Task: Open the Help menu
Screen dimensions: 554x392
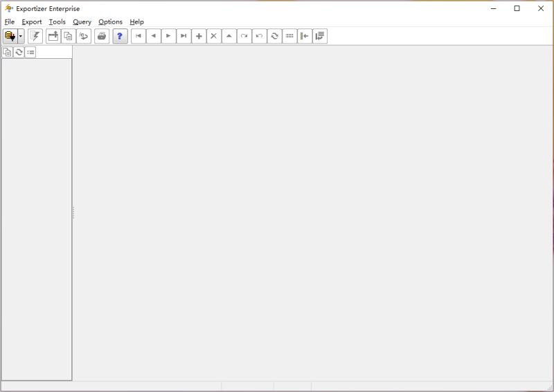Action: click(136, 22)
